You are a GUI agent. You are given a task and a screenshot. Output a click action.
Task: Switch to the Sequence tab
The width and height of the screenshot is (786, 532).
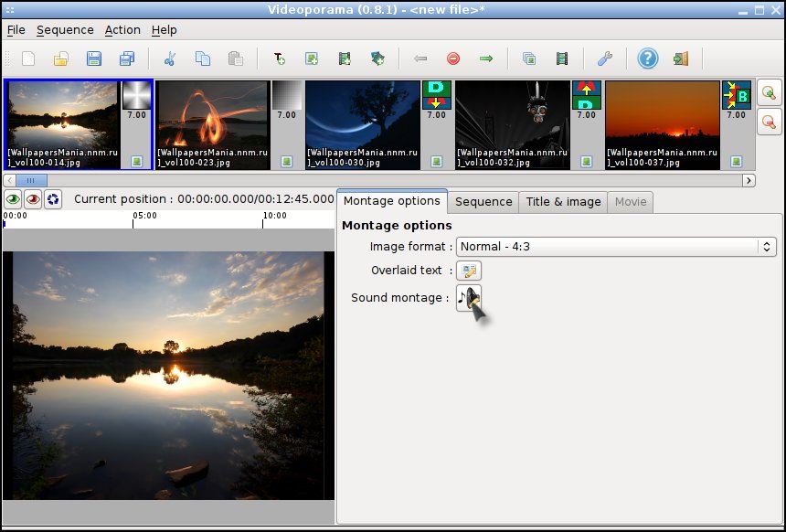coord(483,202)
